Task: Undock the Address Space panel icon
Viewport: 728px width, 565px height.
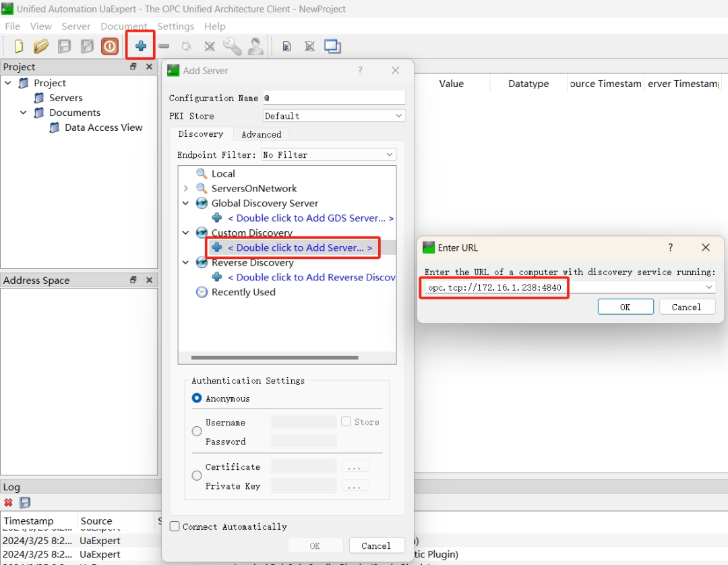Action: coord(133,280)
